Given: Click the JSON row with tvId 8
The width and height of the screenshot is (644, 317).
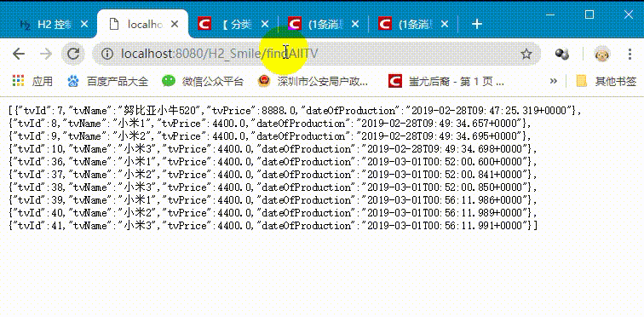Looking at the screenshot, I should pos(269,124).
